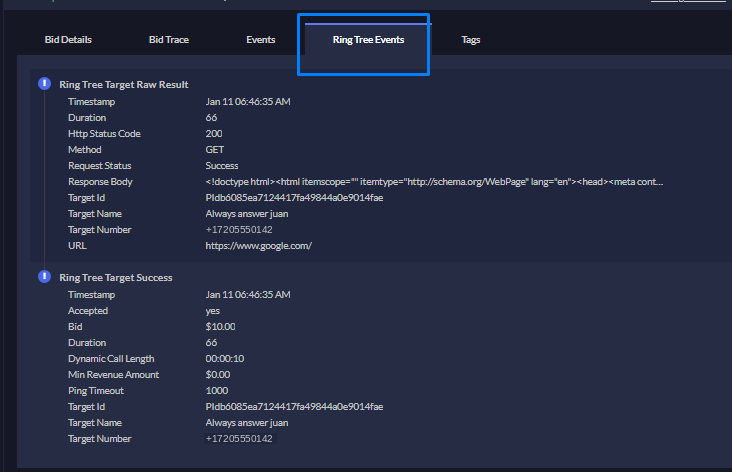Click the highlighted Target Number under Target Success
732x472 pixels.
pos(239,439)
